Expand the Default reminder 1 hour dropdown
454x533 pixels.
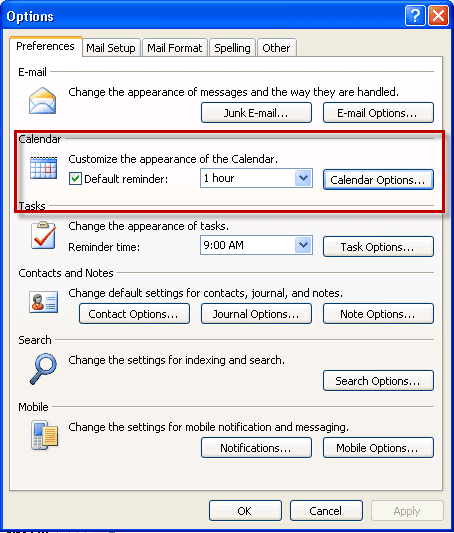click(303, 178)
